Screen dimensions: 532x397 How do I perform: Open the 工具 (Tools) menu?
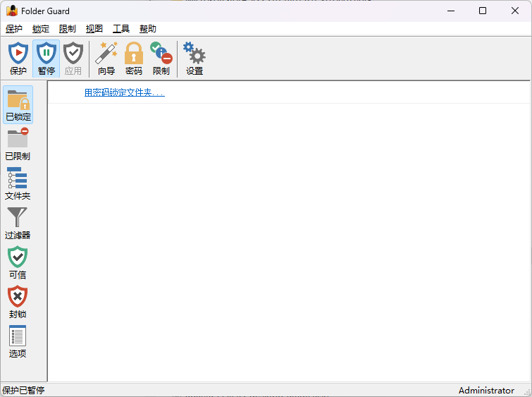[x=121, y=29]
